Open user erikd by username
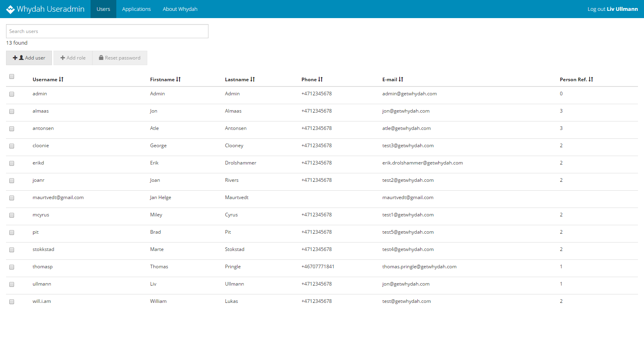The image size is (644, 362). pyautogui.click(x=38, y=163)
